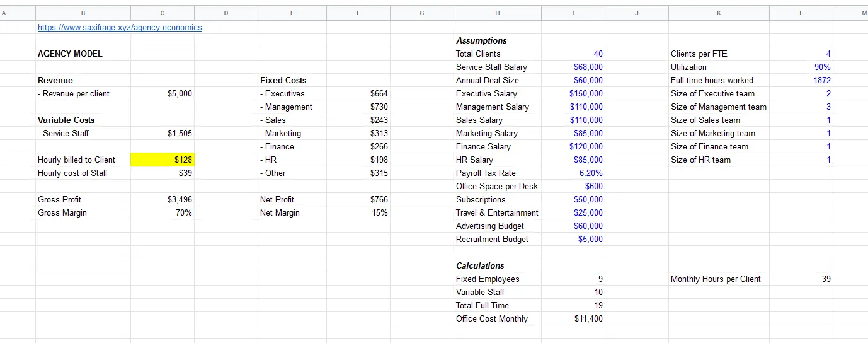This screenshot has height=343, width=868.
Task: Select Full time hours worked value 1872
Action: pyautogui.click(x=801, y=81)
